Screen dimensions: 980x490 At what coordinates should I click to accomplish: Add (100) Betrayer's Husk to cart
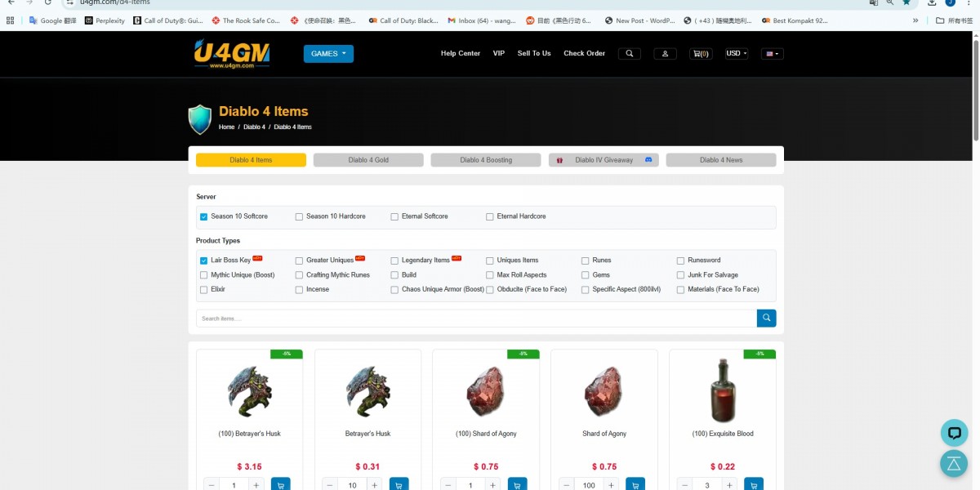[x=280, y=485]
